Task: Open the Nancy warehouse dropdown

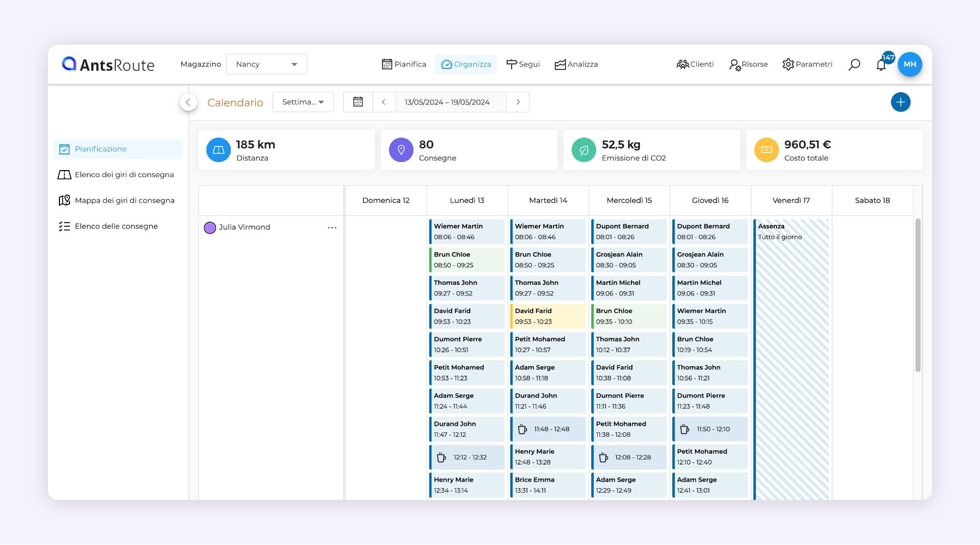Action: point(266,64)
